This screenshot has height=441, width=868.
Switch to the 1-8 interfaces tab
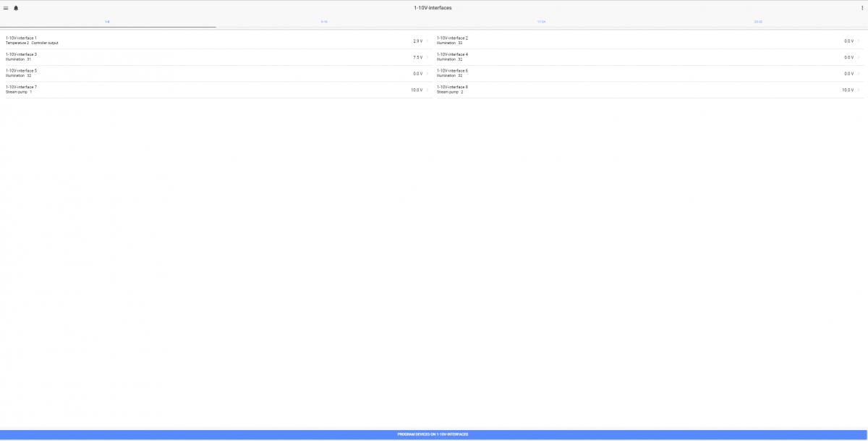(x=108, y=22)
